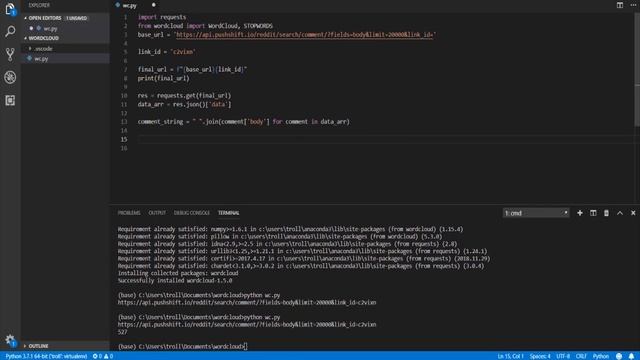
Task: Switch to the Output tab
Action: (157, 213)
